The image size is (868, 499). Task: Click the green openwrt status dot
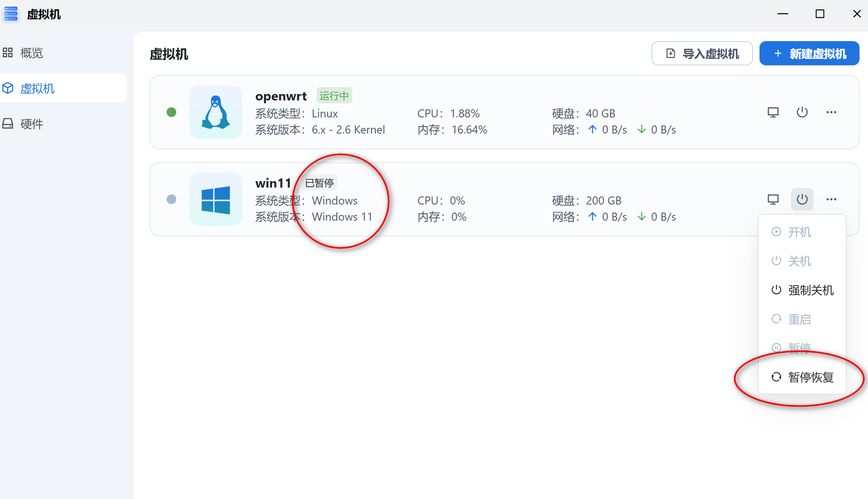coord(171,112)
